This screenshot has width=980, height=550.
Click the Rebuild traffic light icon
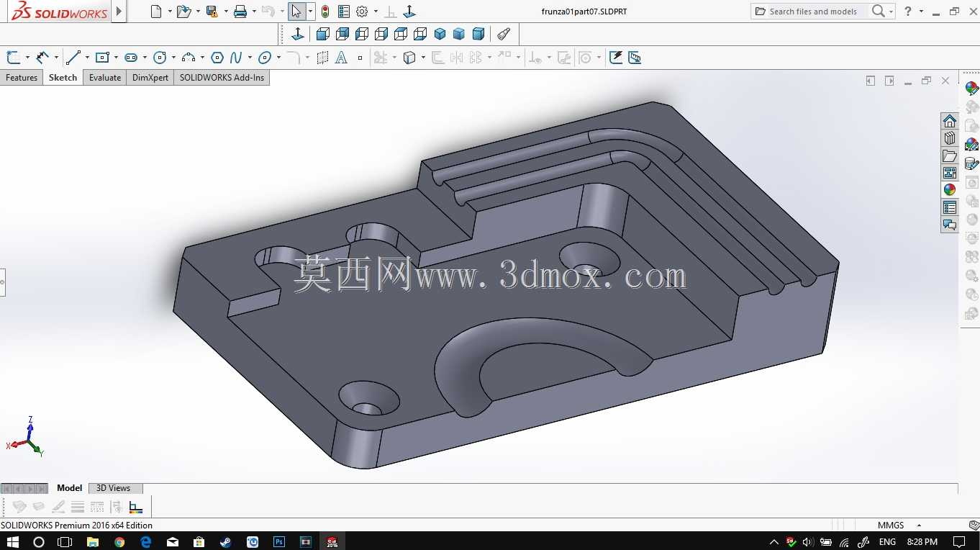(x=325, y=12)
